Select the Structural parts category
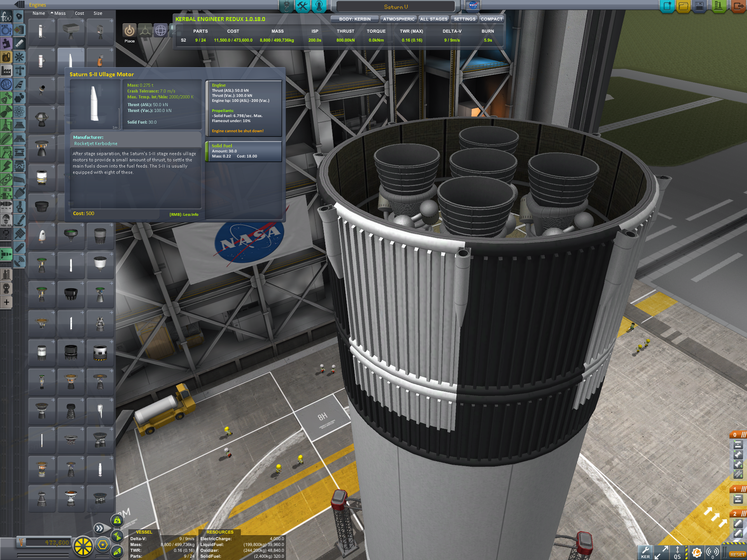Viewport: 747px width, 560px height. click(19, 71)
